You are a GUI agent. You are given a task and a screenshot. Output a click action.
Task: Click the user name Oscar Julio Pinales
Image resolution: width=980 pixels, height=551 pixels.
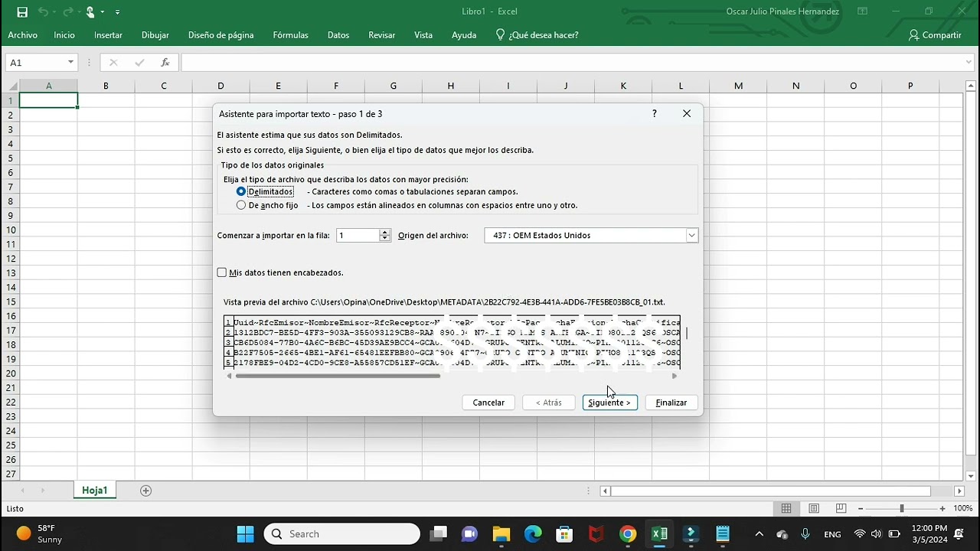click(x=782, y=11)
